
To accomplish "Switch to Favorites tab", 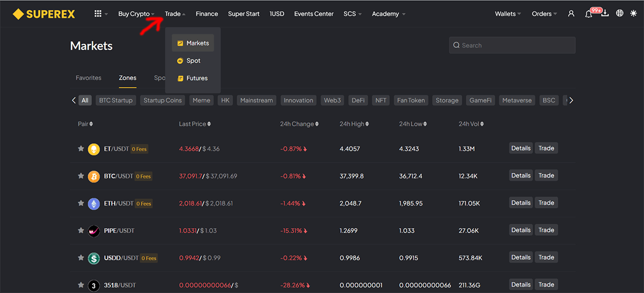I will (x=89, y=78).
